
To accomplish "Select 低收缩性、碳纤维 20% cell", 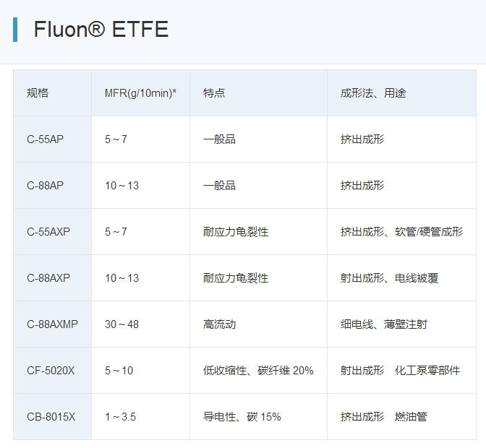I will (x=258, y=371).
